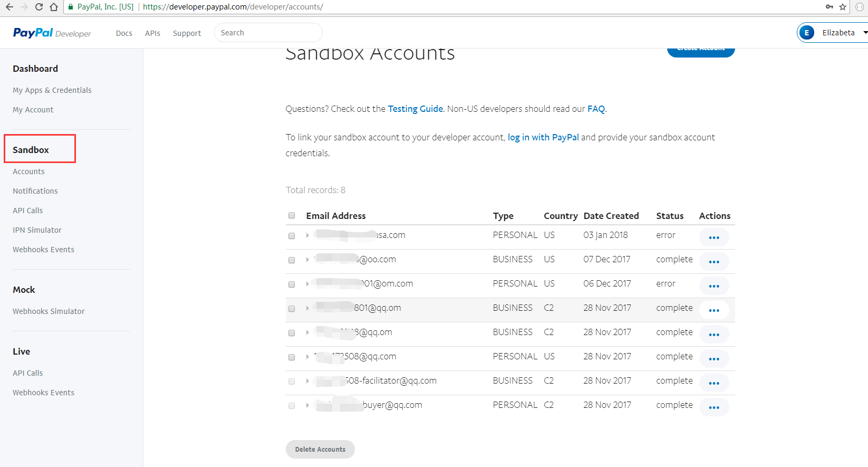
Task: Click the browser forward arrow
Action: 24,7
